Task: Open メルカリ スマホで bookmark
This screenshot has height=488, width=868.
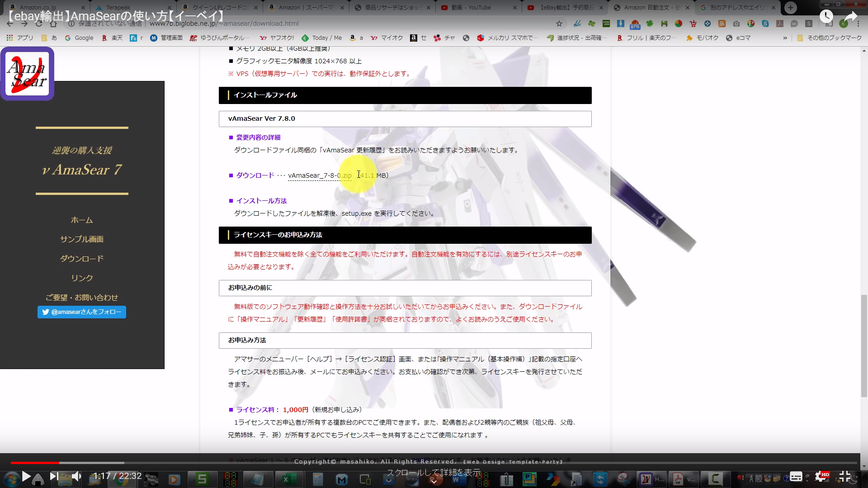Action: click(x=508, y=38)
